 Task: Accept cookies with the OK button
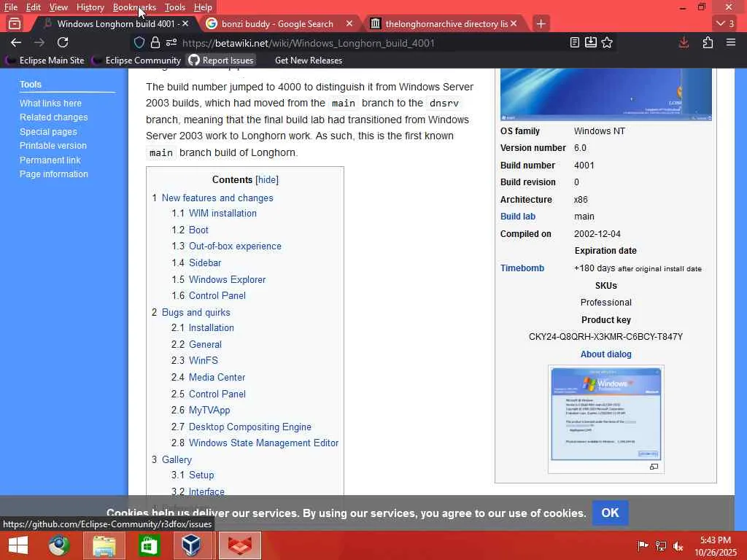610,513
